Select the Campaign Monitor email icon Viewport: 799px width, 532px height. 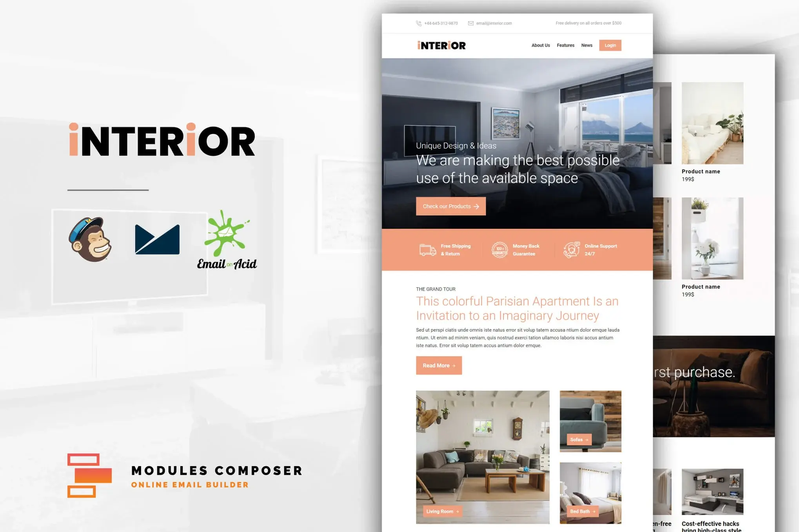(x=158, y=237)
